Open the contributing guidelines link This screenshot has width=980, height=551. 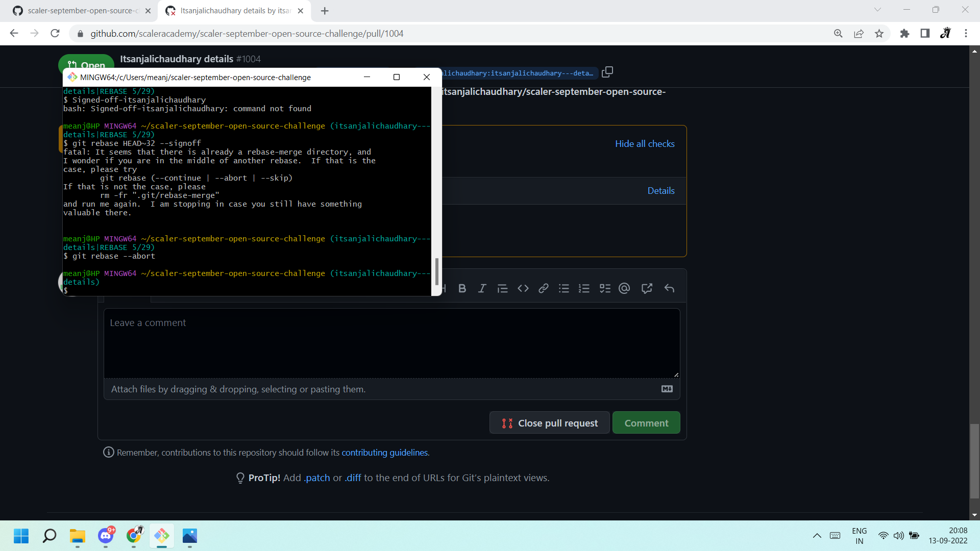pyautogui.click(x=384, y=452)
